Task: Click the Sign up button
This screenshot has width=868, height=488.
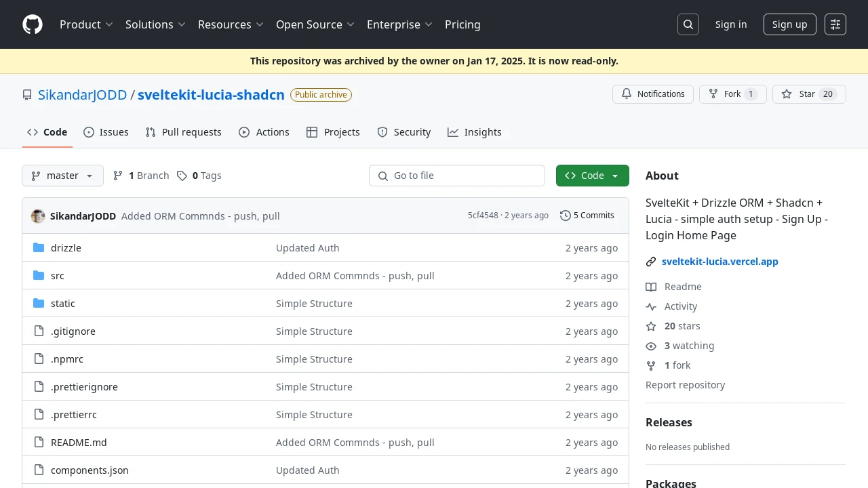Action: [790, 24]
